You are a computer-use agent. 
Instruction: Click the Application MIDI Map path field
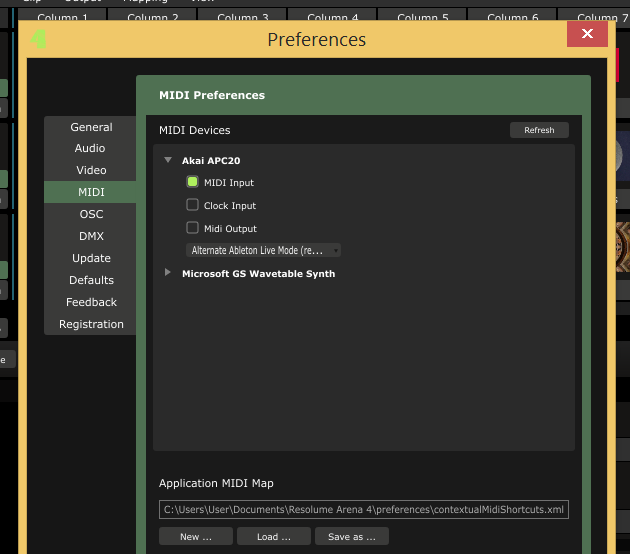click(364, 509)
